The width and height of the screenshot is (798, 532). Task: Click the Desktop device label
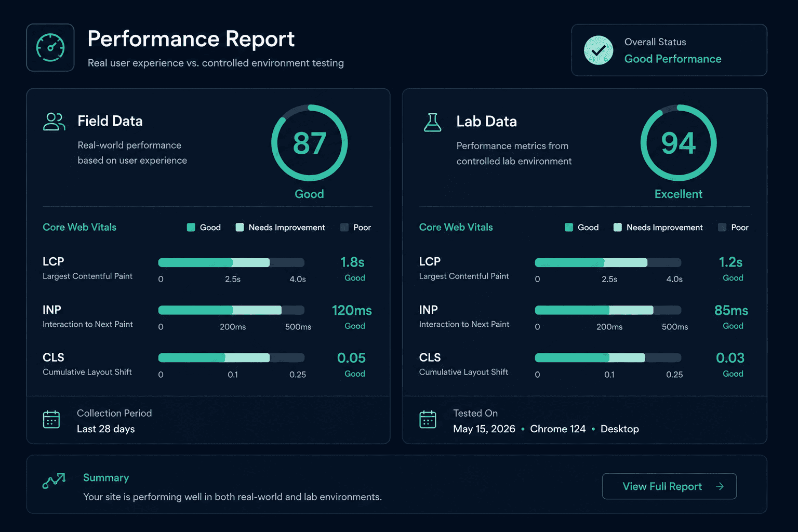(620, 429)
